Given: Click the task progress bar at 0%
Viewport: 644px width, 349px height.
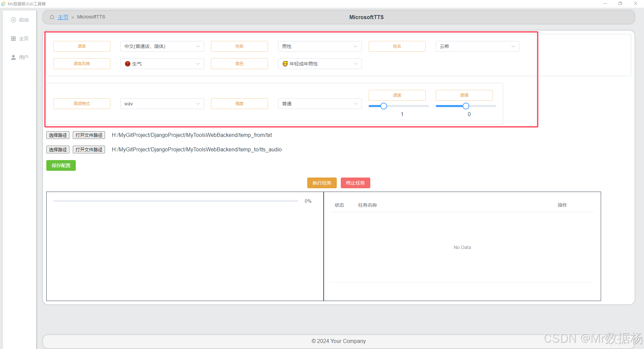Looking at the screenshot, I should click(176, 201).
